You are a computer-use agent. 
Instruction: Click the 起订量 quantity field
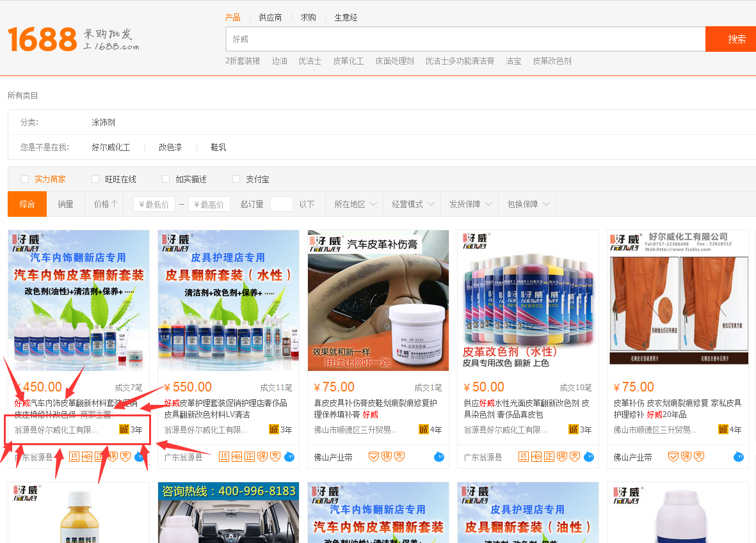pos(282,204)
